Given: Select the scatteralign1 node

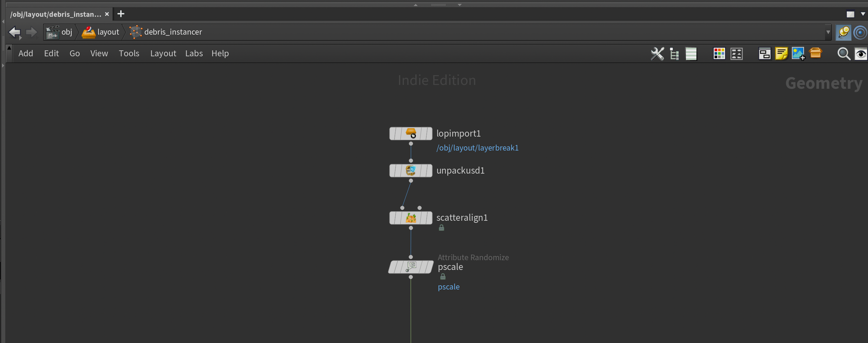Looking at the screenshot, I should (x=411, y=218).
